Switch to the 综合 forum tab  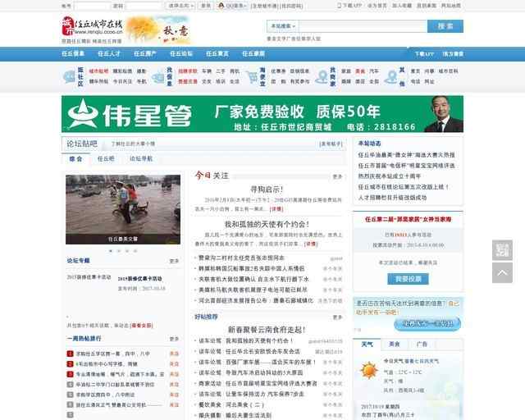coord(76,159)
